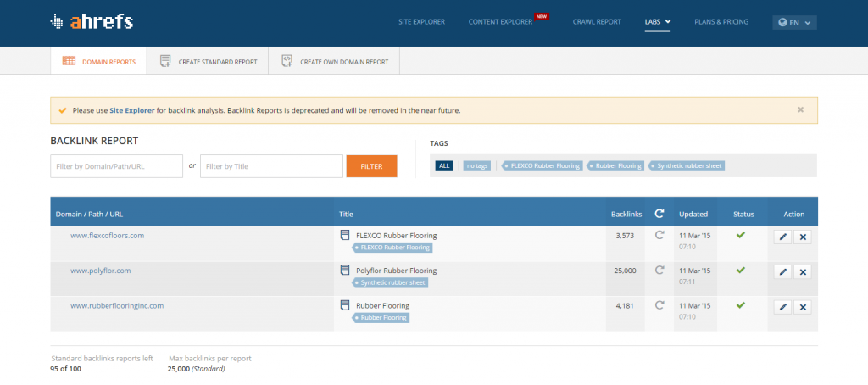Click document icon beside Polyflor Rubber Flooring title
Viewport: 868px width, 385px height.
pyautogui.click(x=345, y=271)
